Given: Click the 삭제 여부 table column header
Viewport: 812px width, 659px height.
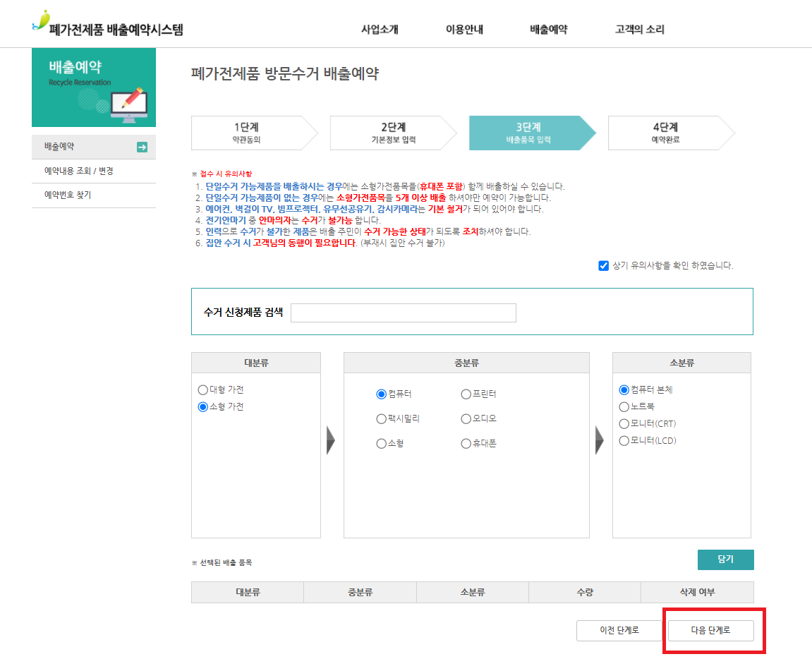Looking at the screenshot, I should [697, 592].
